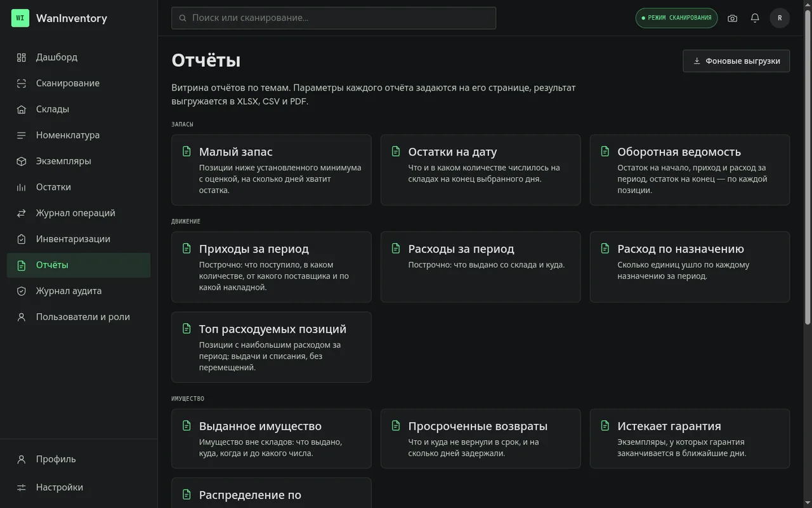Open the Топ расходуемых позиций report
The width and height of the screenshot is (812, 508).
click(x=272, y=347)
